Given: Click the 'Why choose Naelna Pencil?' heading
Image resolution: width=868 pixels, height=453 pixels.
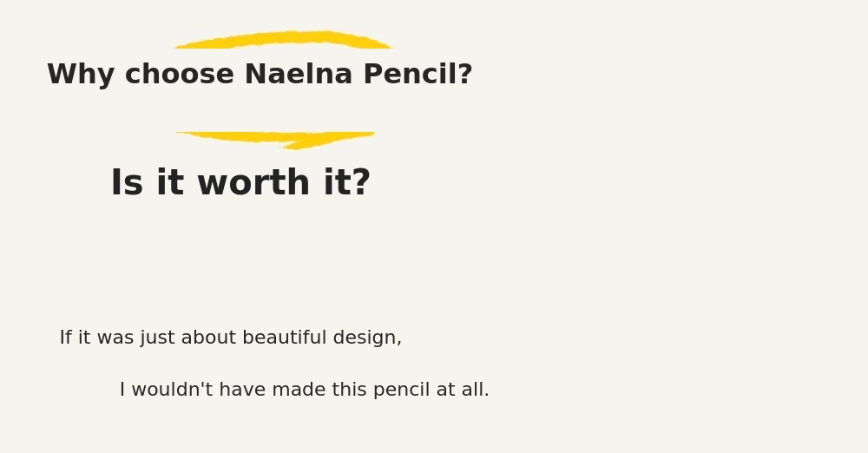Looking at the screenshot, I should click(x=260, y=75).
